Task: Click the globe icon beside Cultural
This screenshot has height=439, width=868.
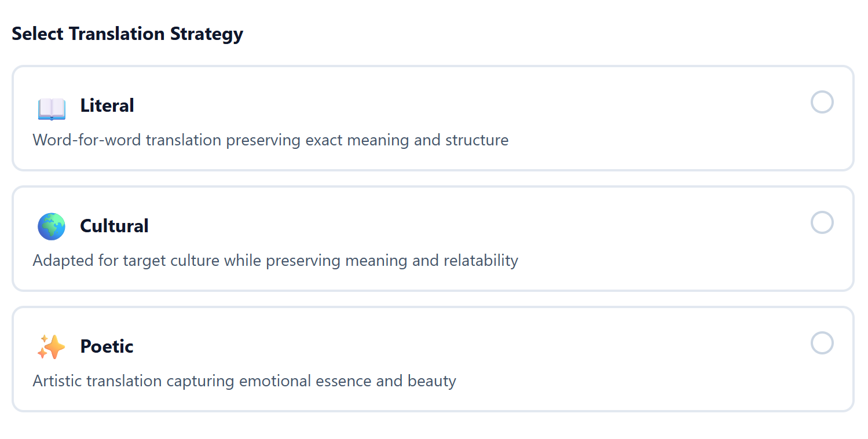Action: (x=52, y=226)
